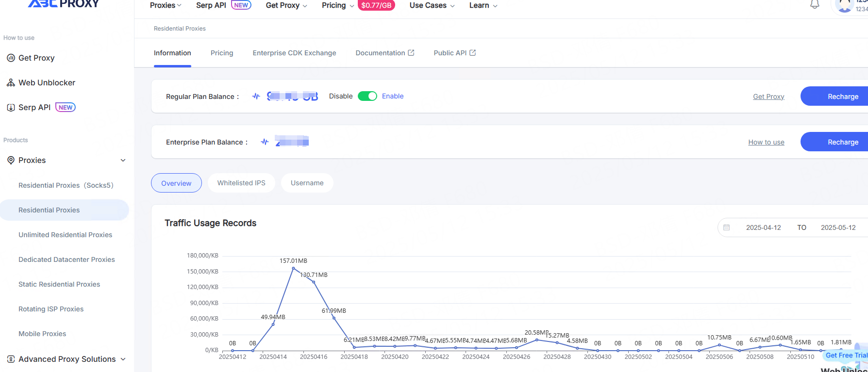Collapse the Proxies sidebar section
Screen dimensions: 868x372
tap(123, 160)
